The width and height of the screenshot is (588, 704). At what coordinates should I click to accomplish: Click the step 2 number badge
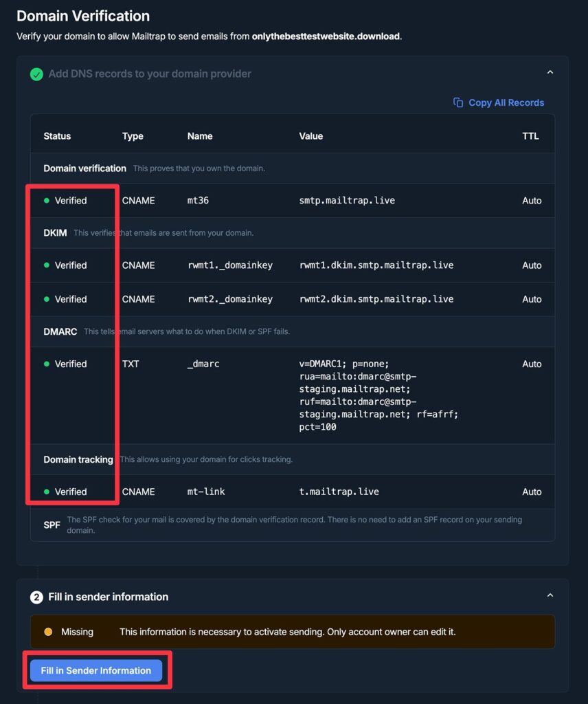pos(36,597)
